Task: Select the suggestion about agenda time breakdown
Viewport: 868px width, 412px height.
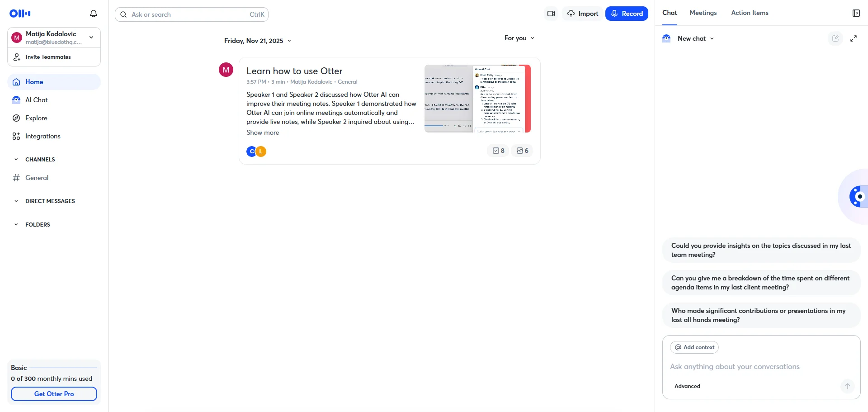Action: [761, 283]
